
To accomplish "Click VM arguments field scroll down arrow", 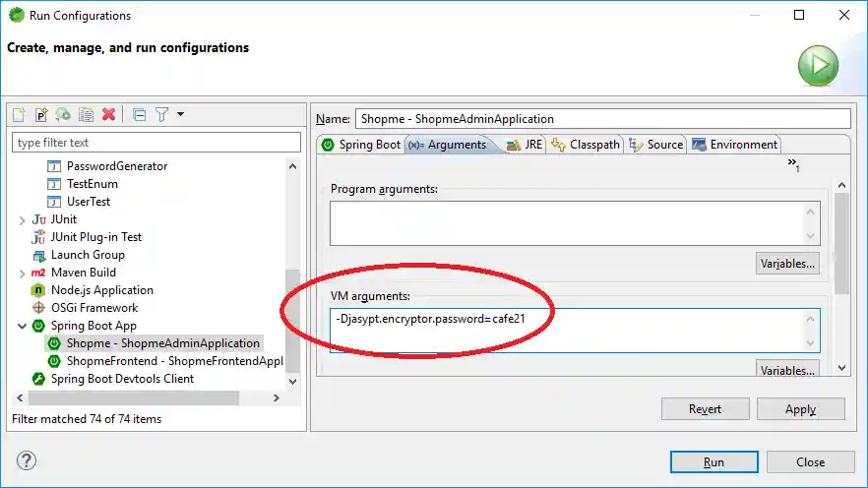I will click(x=811, y=343).
